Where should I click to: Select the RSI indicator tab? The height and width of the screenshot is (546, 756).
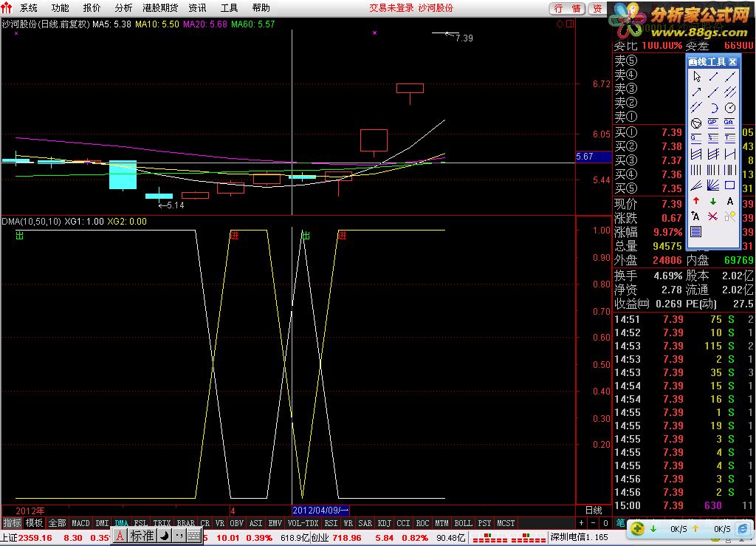pos(331,523)
